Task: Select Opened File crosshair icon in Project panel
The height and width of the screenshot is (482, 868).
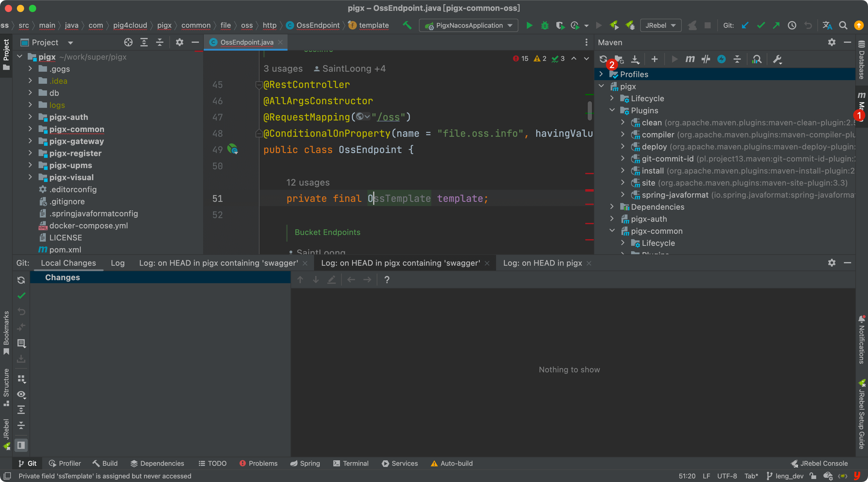Action: 128,42
